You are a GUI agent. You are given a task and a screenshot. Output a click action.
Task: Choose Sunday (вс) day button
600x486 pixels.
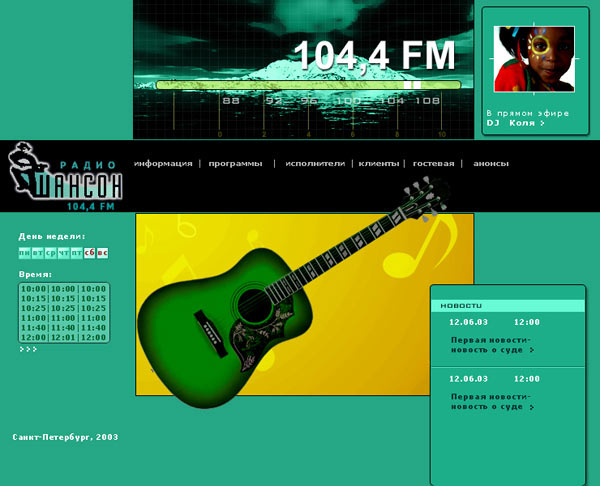(x=102, y=252)
